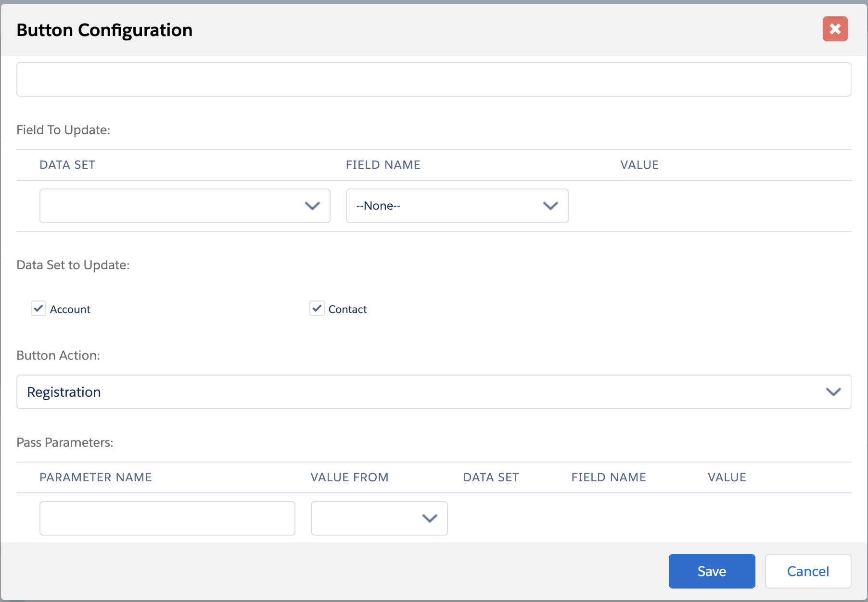Viewport: 868px width, 602px height.
Task: Focus the Parameter Name text input
Action: click(167, 518)
